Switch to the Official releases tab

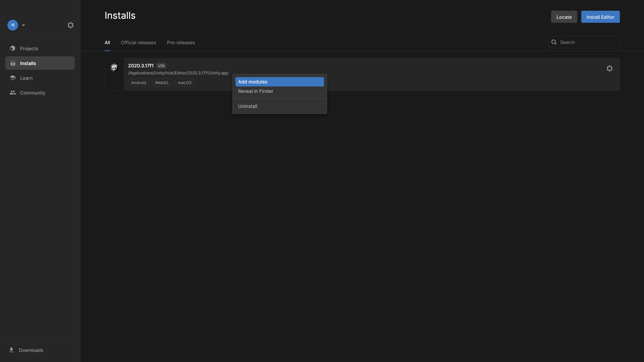point(138,42)
